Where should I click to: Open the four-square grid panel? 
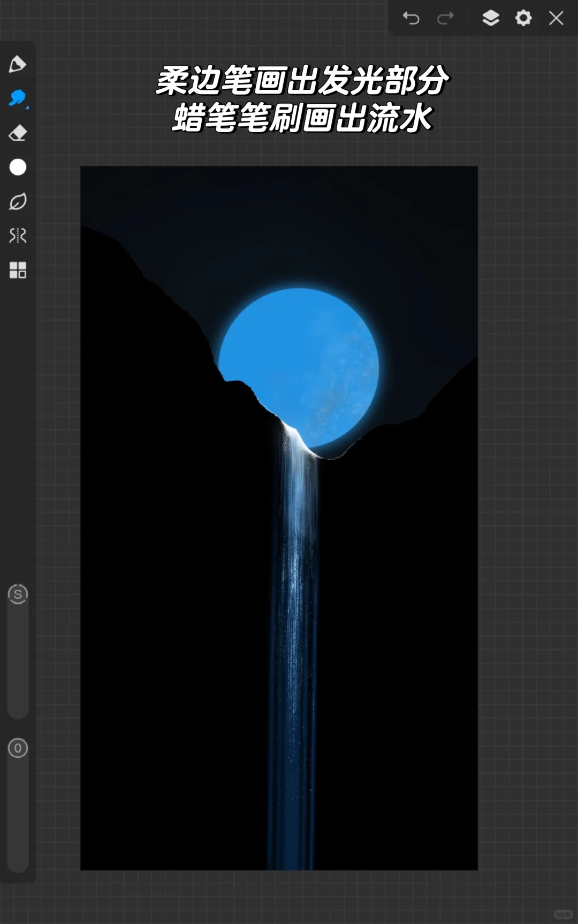tap(18, 270)
